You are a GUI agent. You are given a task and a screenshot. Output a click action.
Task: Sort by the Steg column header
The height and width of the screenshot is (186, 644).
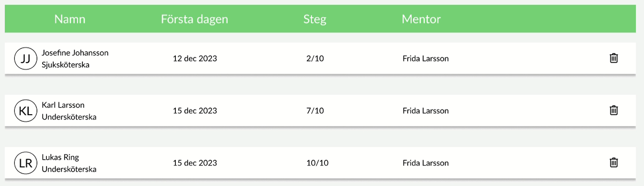315,19
